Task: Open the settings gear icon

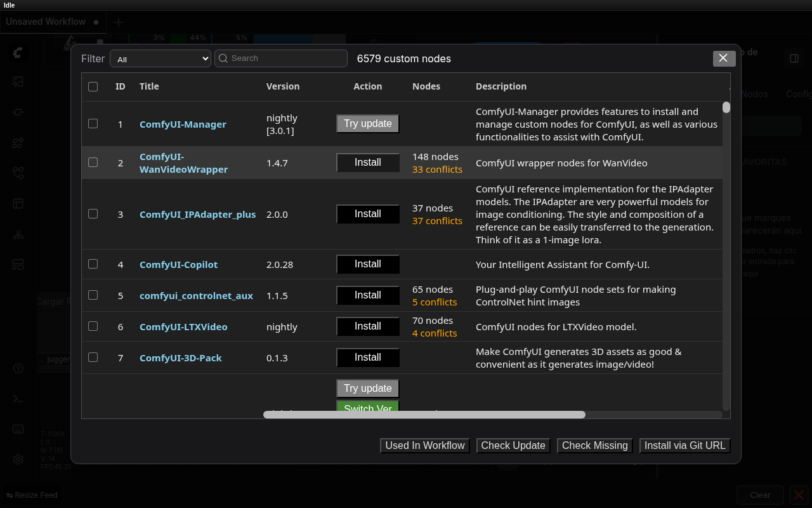Action: (18, 459)
